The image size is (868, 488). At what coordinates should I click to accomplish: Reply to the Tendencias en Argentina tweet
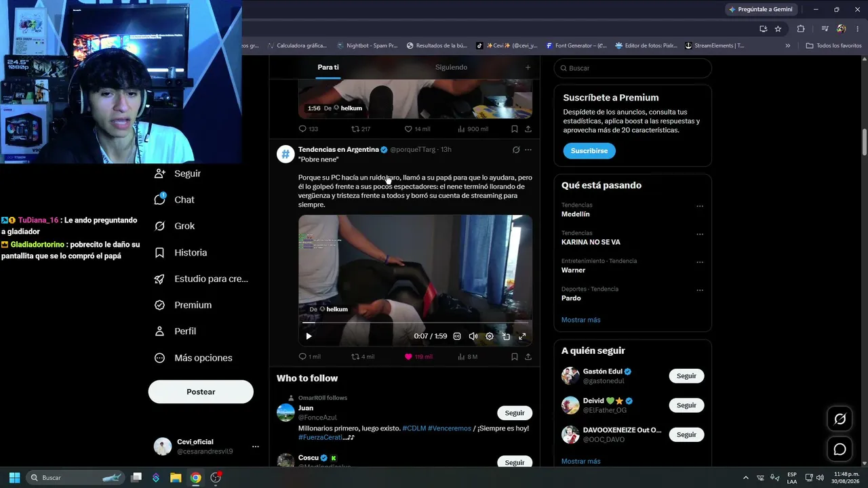(x=309, y=357)
